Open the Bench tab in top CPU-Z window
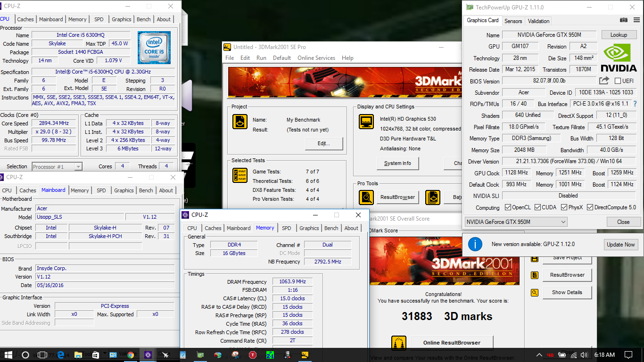Image resolution: width=644 pixels, height=362 pixels. click(144, 19)
